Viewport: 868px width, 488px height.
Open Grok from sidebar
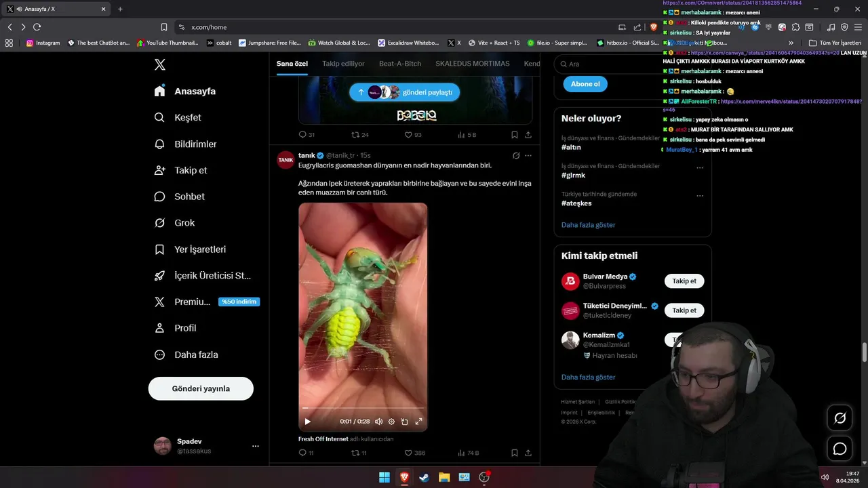point(174,222)
